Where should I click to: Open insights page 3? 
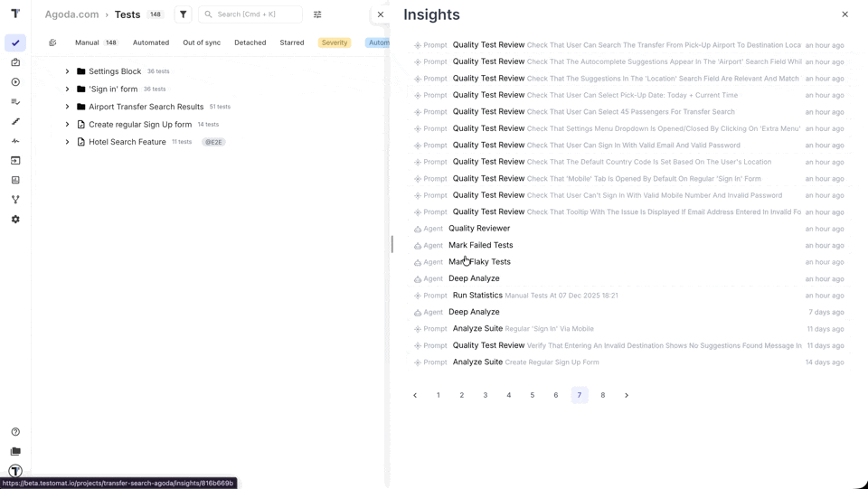(x=486, y=395)
